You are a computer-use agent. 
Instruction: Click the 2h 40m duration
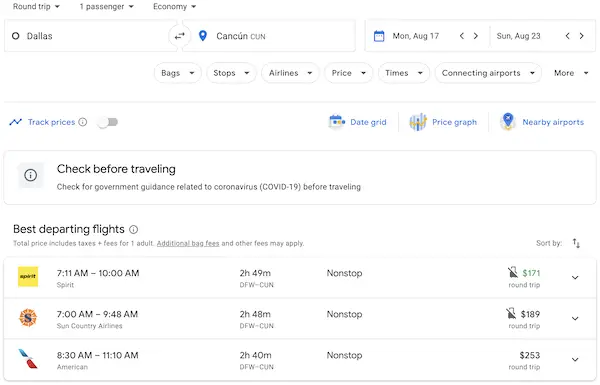[x=255, y=355]
